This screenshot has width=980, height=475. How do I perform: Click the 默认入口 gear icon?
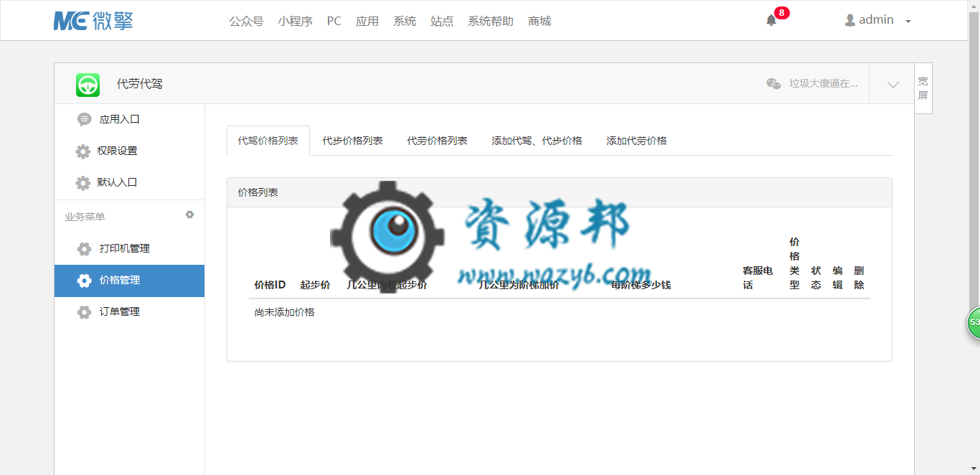(83, 183)
